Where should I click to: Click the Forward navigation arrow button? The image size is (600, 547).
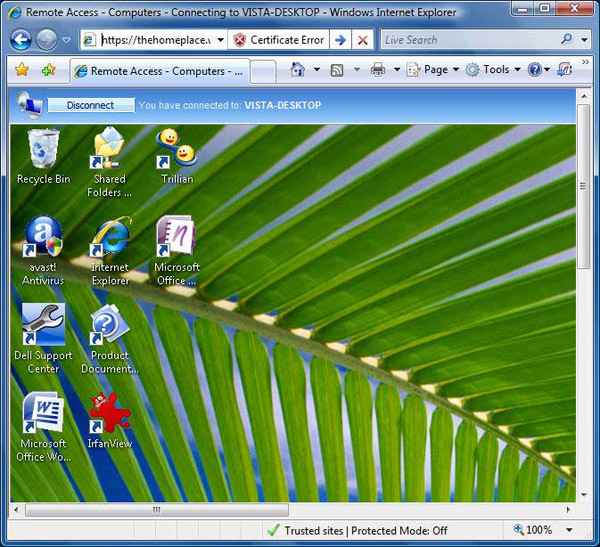pyautogui.click(x=47, y=40)
